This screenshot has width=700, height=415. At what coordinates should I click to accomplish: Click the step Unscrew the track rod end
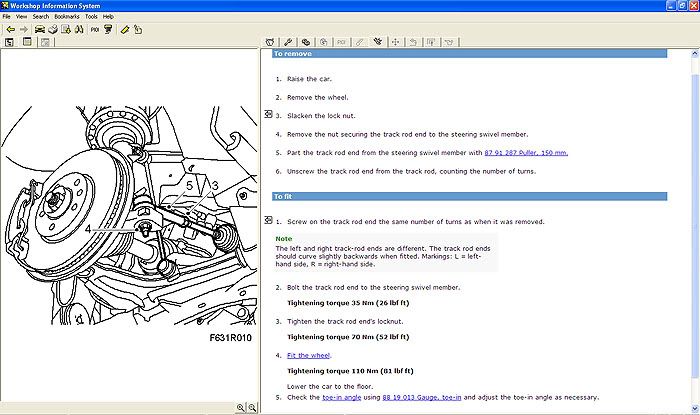click(411, 171)
